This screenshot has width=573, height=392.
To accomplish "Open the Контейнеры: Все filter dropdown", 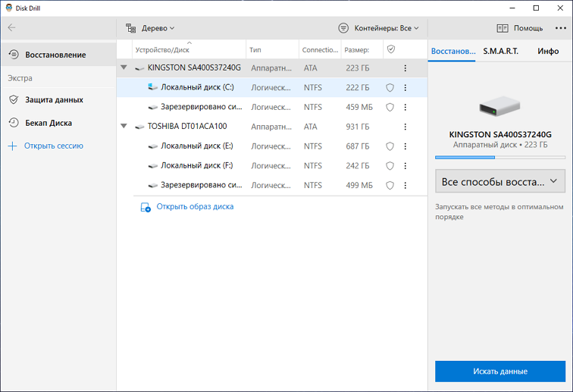I will [379, 28].
